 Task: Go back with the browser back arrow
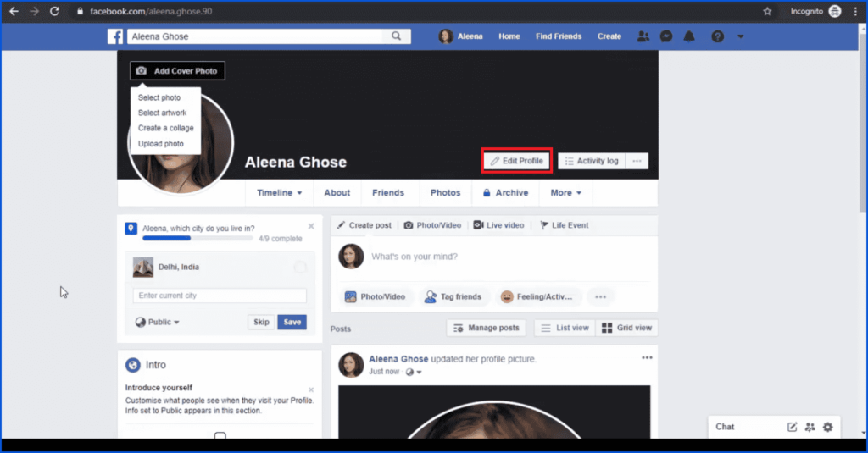(x=14, y=11)
